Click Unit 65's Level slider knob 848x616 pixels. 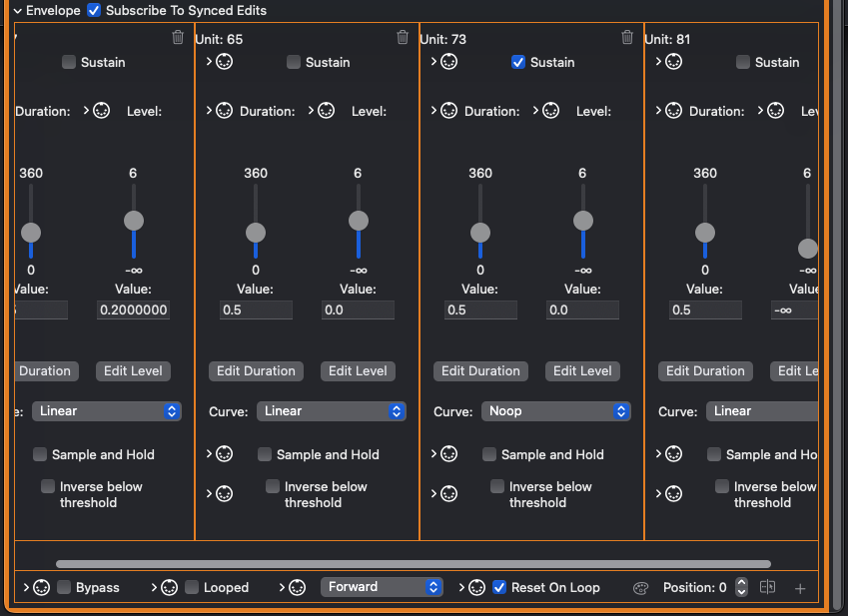[x=358, y=221]
